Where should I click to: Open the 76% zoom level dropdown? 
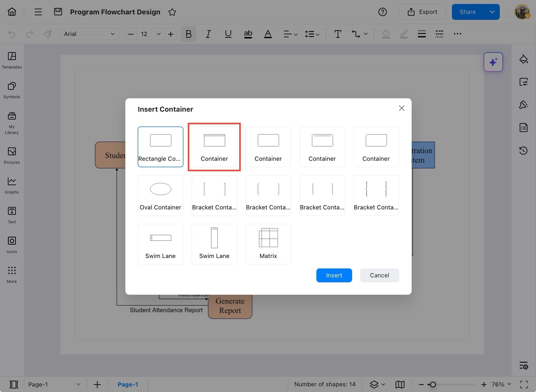tap(501, 384)
